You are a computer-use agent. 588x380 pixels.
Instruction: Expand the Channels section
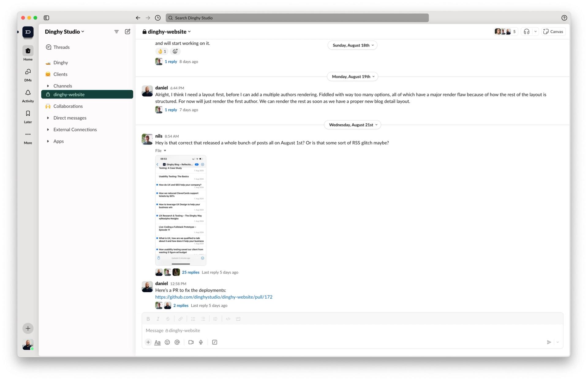(48, 86)
